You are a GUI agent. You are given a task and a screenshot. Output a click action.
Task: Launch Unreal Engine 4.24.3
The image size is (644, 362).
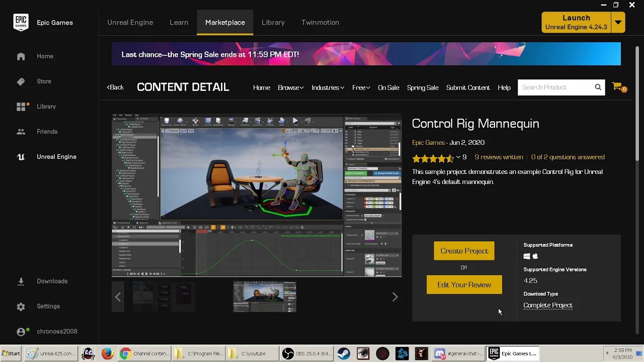[577, 23]
